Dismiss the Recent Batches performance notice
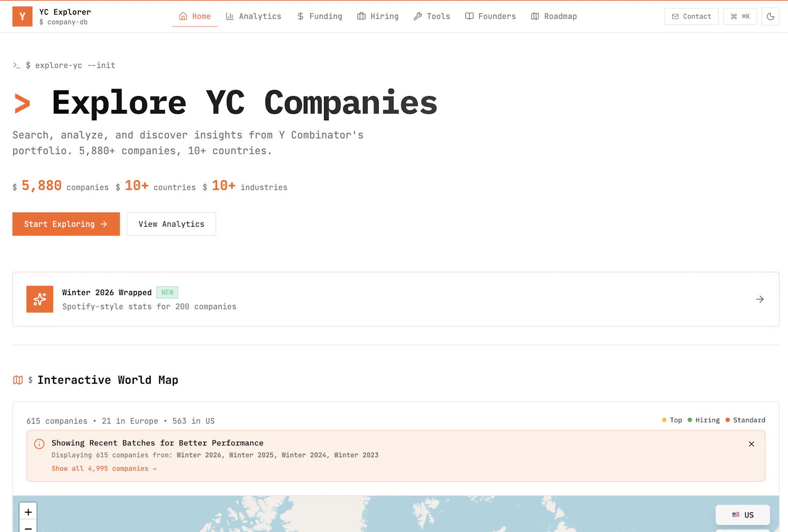The image size is (788, 532). tap(752, 444)
